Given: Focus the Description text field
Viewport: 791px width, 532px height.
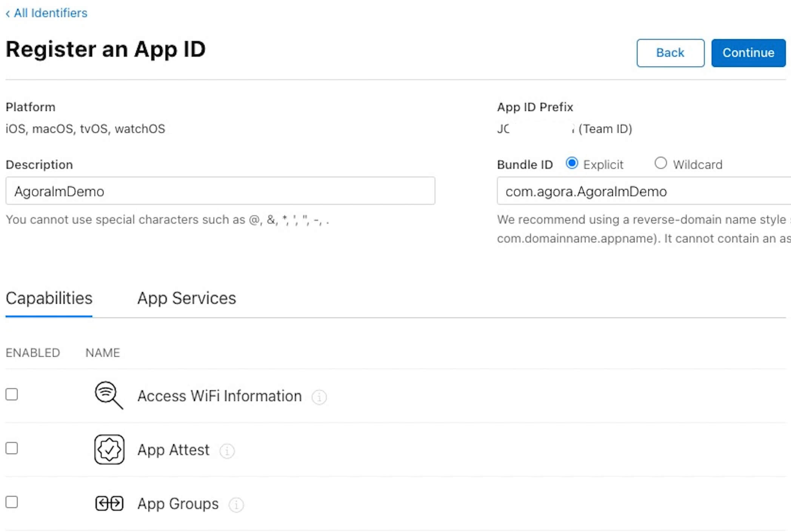Looking at the screenshot, I should [220, 191].
